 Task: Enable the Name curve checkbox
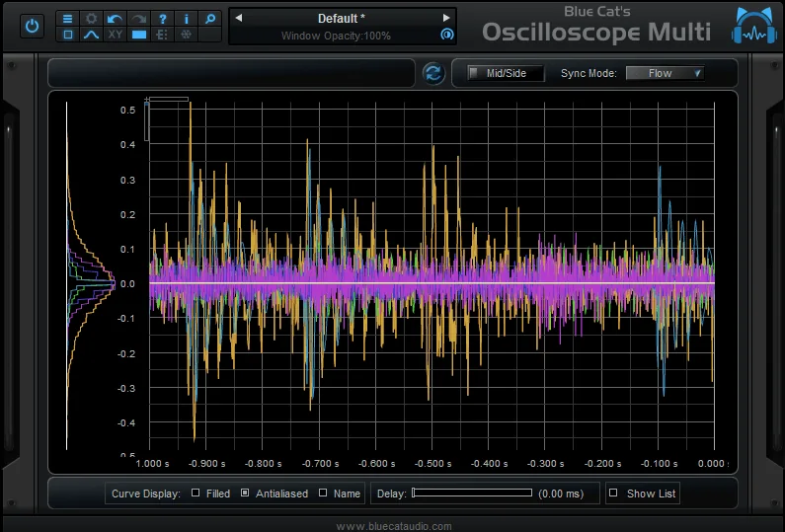(x=323, y=493)
